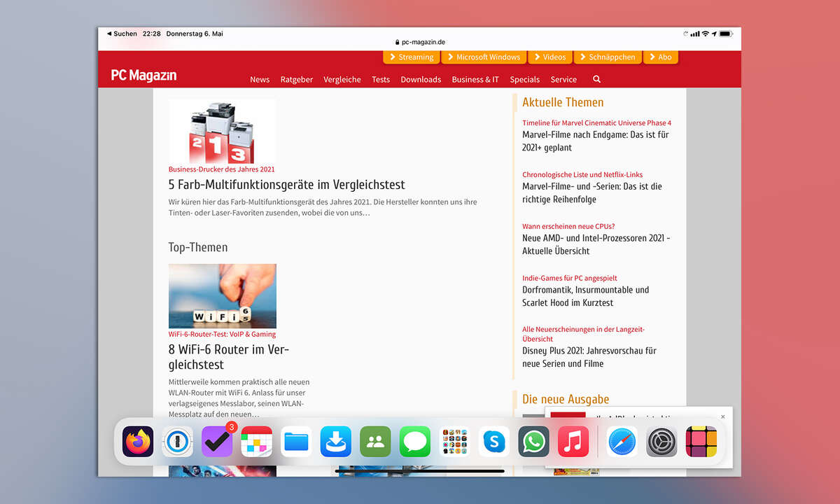Open the blue download tray app
This screenshot has width=840, height=504.
(x=336, y=442)
